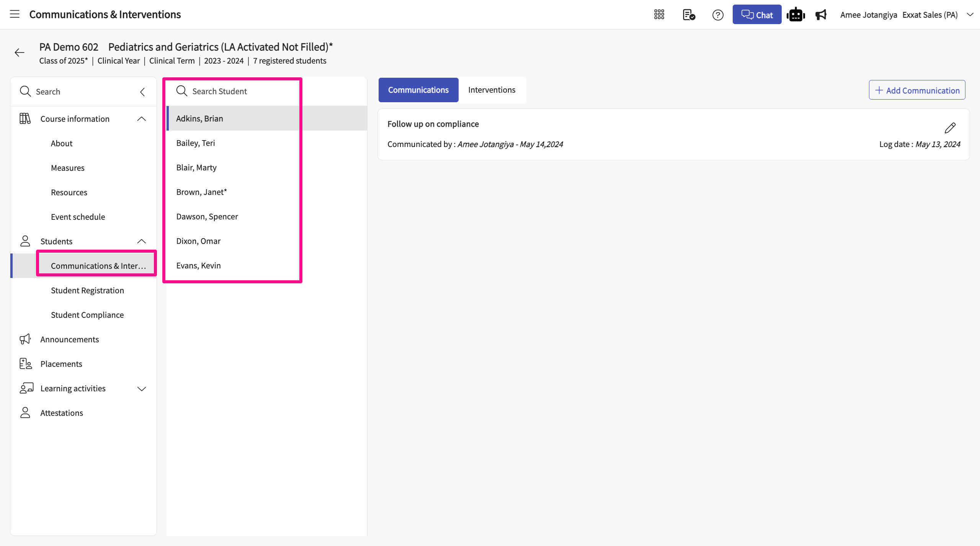Go back using left arrow icon
This screenshot has width=980, height=546.
pos(20,52)
